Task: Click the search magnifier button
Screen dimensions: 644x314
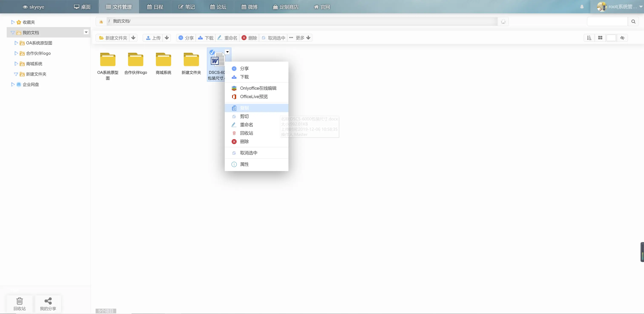Action: click(633, 21)
